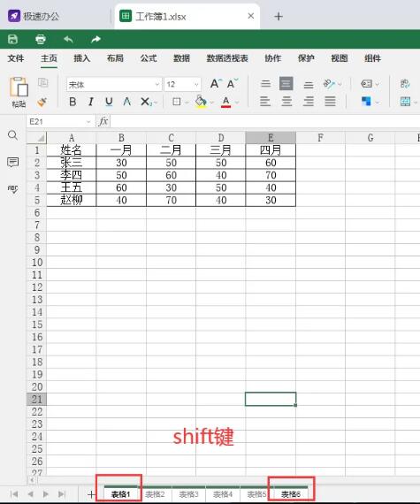The width and height of the screenshot is (420, 504).
Task: Click the Print icon
Action: coord(41,39)
